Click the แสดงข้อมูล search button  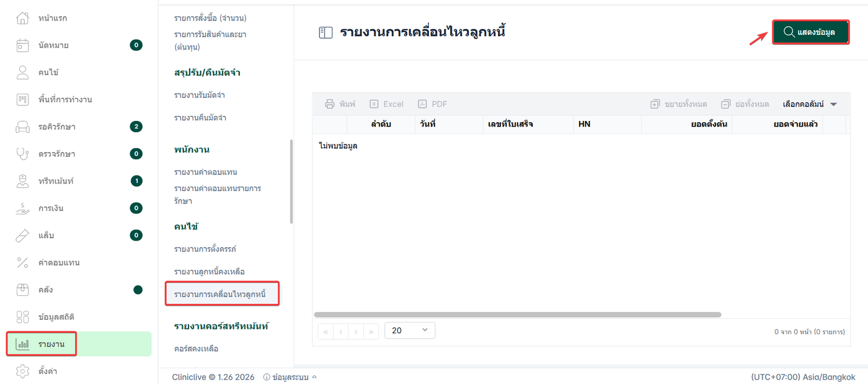pos(810,32)
